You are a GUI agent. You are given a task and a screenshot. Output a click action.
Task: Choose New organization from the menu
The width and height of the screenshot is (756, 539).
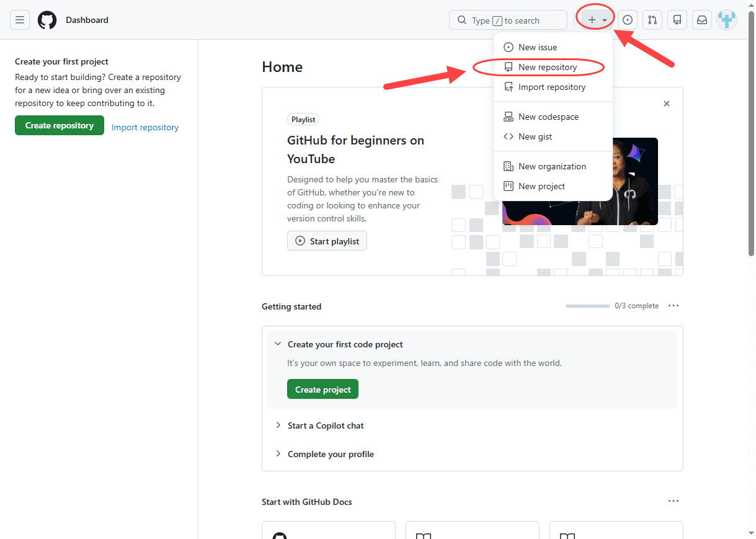[x=553, y=166]
